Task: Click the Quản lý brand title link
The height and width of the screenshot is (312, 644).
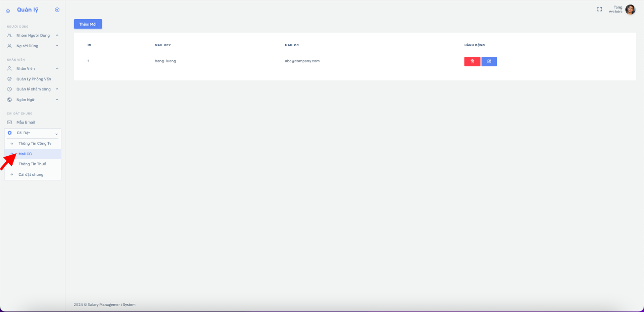Action: (x=28, y=10)
